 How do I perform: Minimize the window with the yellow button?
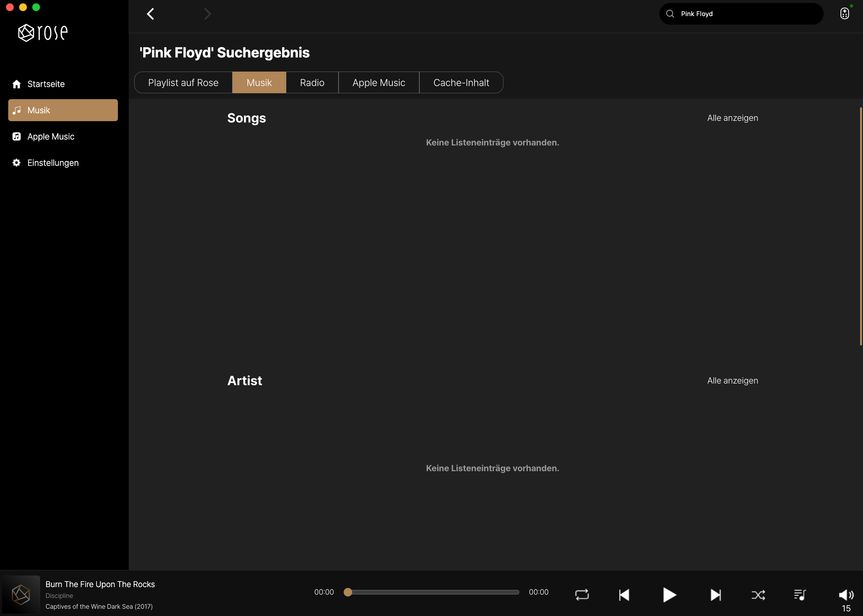click(x=23, y=7)
